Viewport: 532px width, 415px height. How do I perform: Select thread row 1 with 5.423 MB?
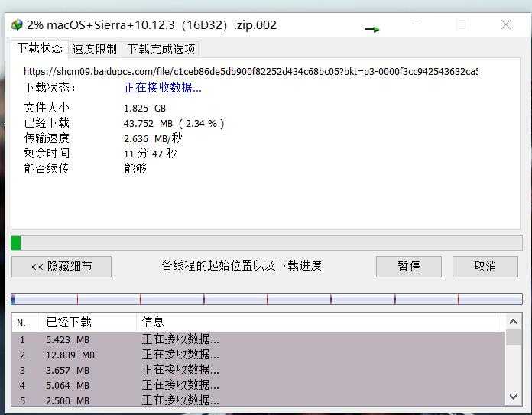coord(258,339)
